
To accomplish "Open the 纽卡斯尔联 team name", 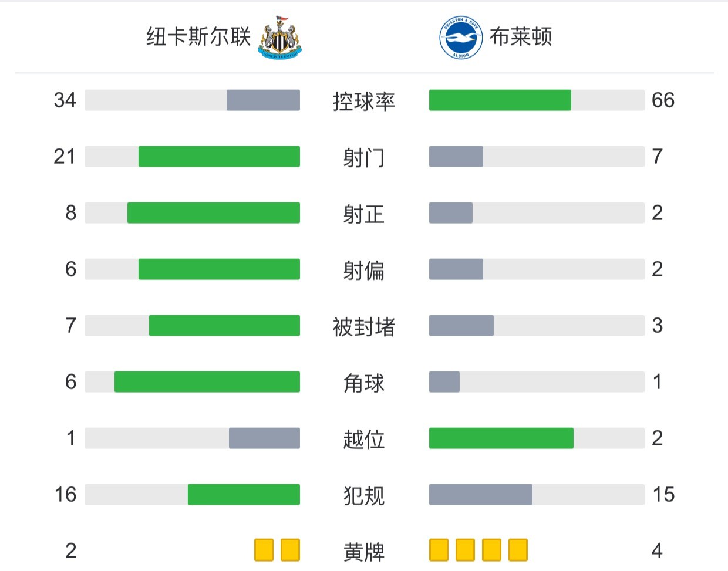I will click(x=198, y=37).
